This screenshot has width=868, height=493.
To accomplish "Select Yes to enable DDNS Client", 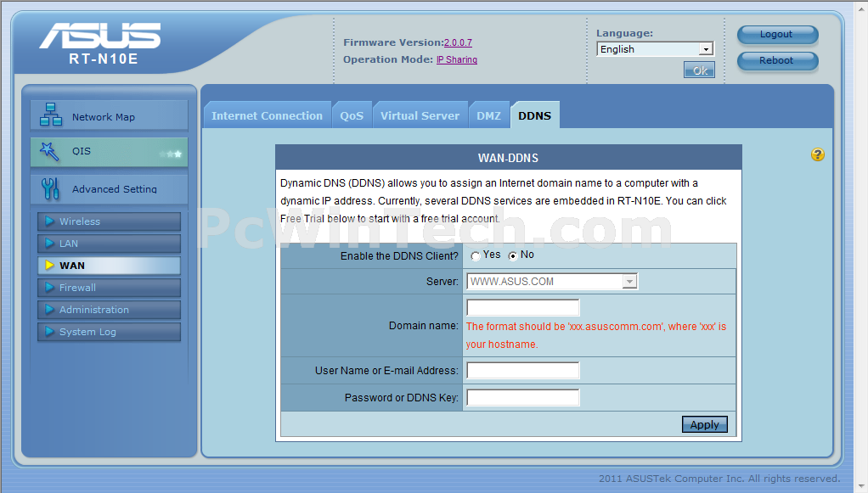I will pos(476,256).
